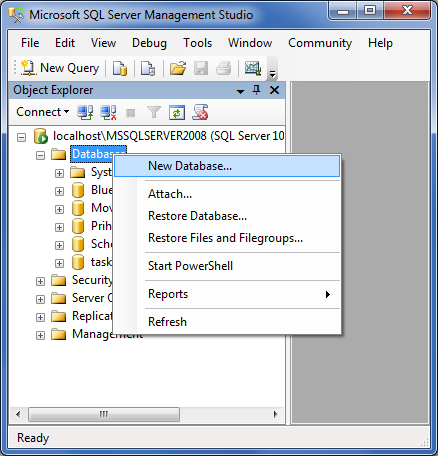Click the Management folder icon
This screenshot has height=456, width=438.
coord(59,334)
